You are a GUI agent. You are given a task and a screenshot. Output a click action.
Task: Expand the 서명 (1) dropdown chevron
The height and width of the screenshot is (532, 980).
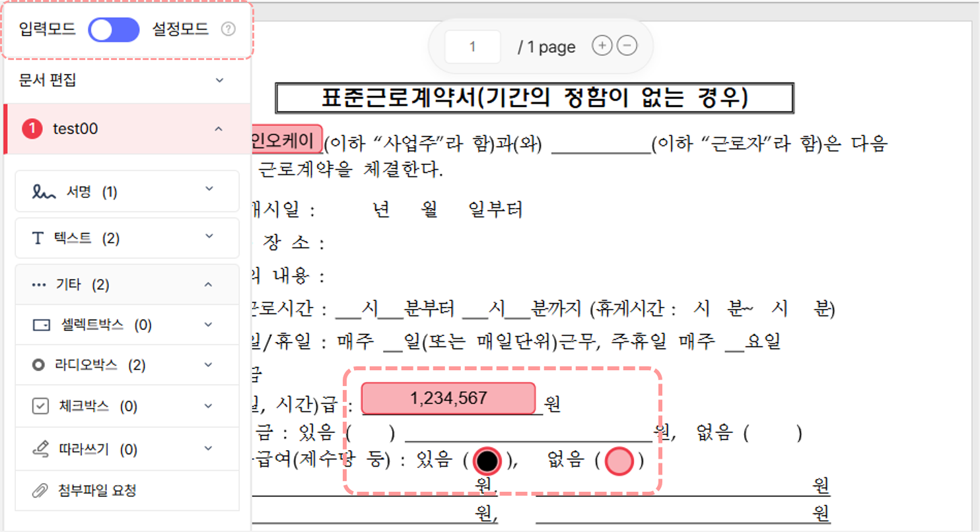pyautogui.click(x=209, y=189)
